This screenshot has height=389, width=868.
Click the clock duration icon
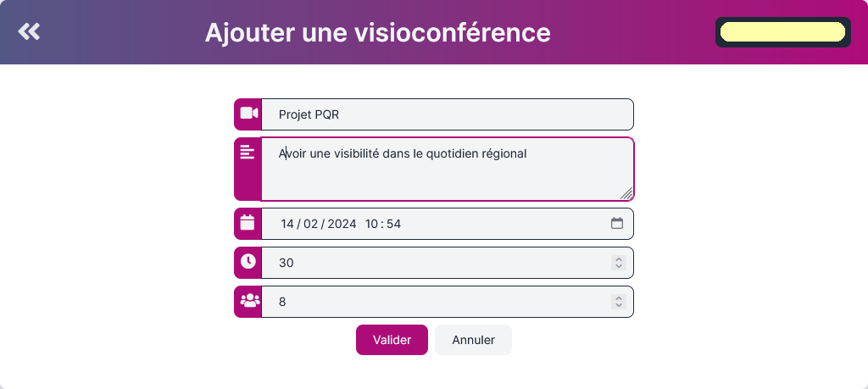click(248, 261)
